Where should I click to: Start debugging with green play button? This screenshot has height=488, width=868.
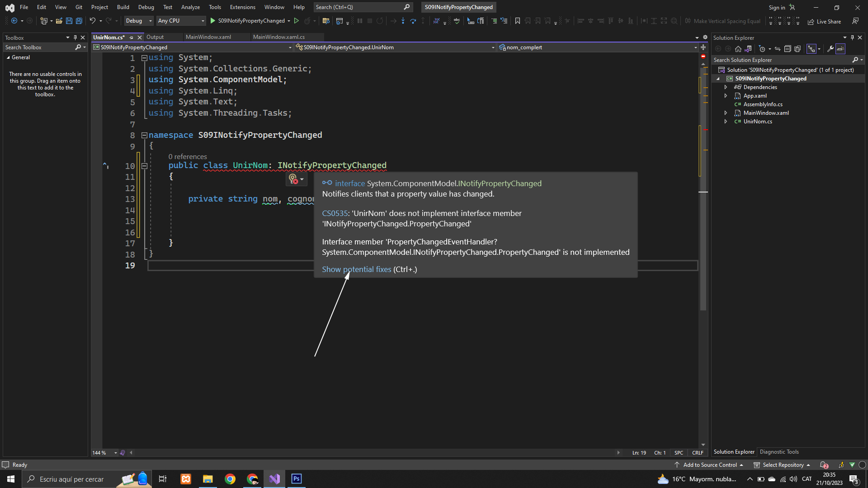click(x=213, y=21)
